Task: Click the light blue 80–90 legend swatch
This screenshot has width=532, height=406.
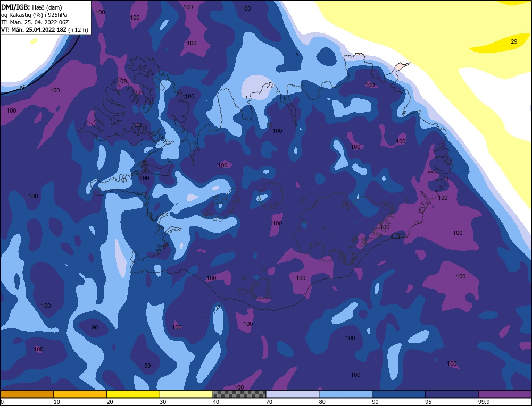Action: click(346, 394)
